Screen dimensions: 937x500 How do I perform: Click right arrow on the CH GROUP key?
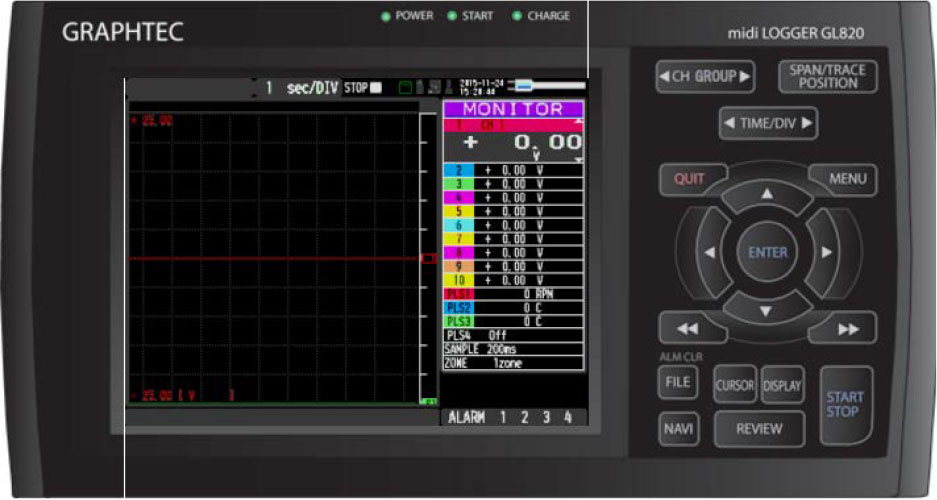click(x=745, y=76)
